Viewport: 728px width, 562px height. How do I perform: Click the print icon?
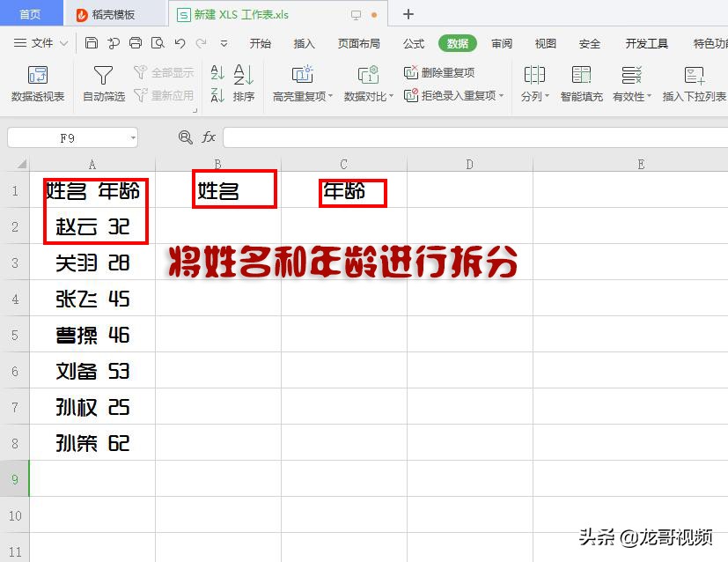point(134,44)
